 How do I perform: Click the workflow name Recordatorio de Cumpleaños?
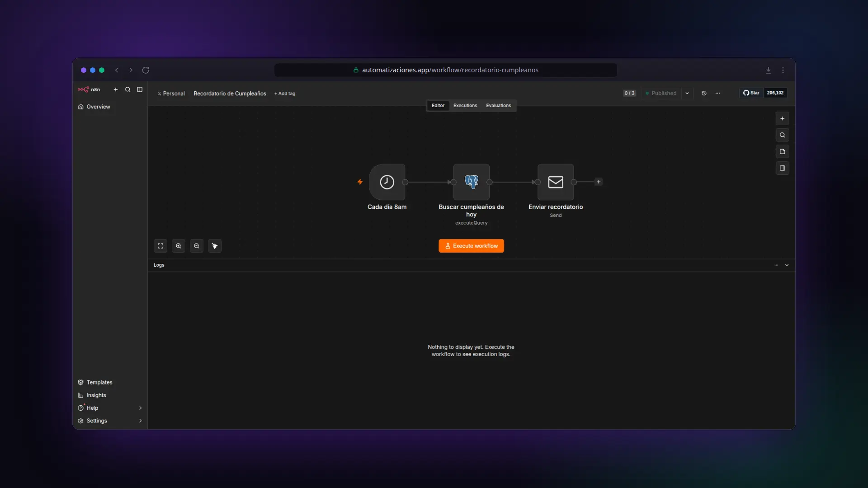(x=230, y=94)
